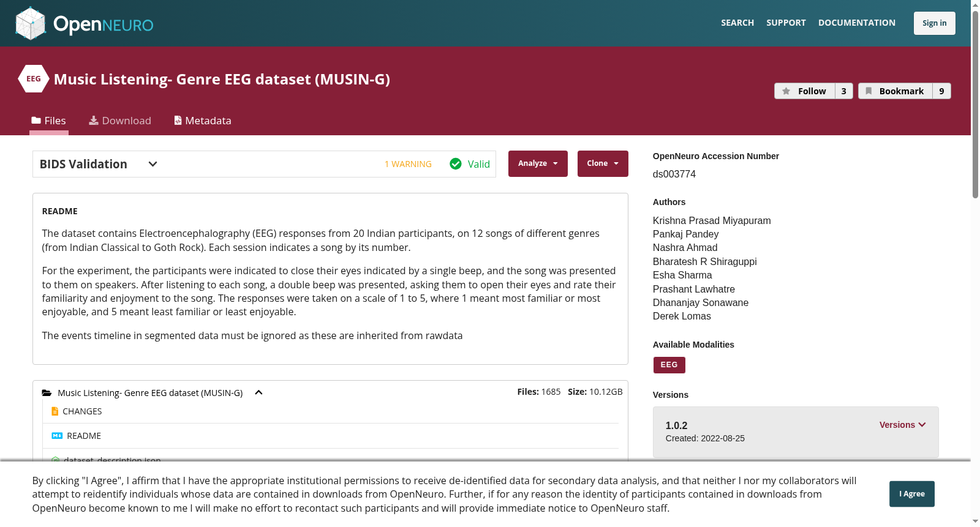Click the Size: 10.12GB value

595,392
